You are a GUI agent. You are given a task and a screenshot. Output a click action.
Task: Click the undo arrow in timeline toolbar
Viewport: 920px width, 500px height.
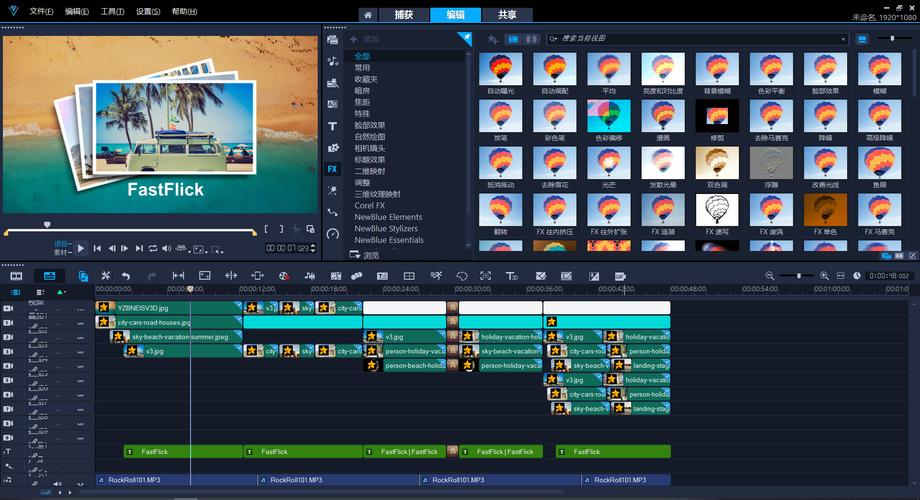pyautogui.click(x=126, y=275)
